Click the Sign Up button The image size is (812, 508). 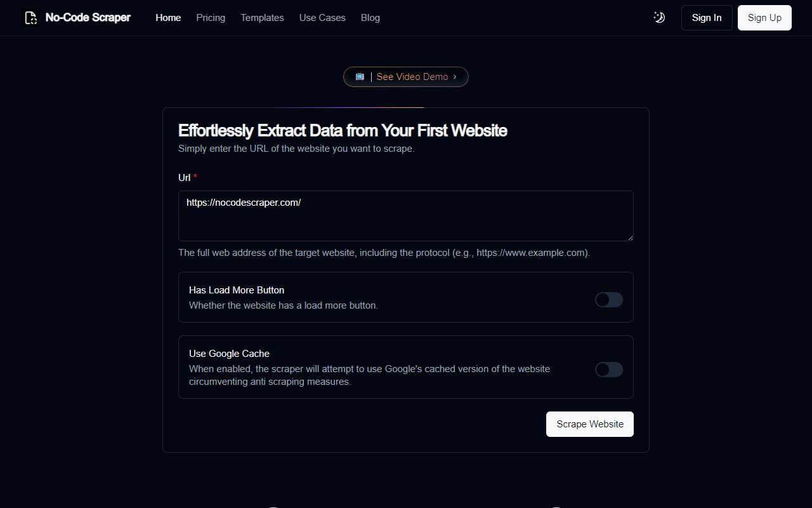pyautogui.click(x=764, y=17)
